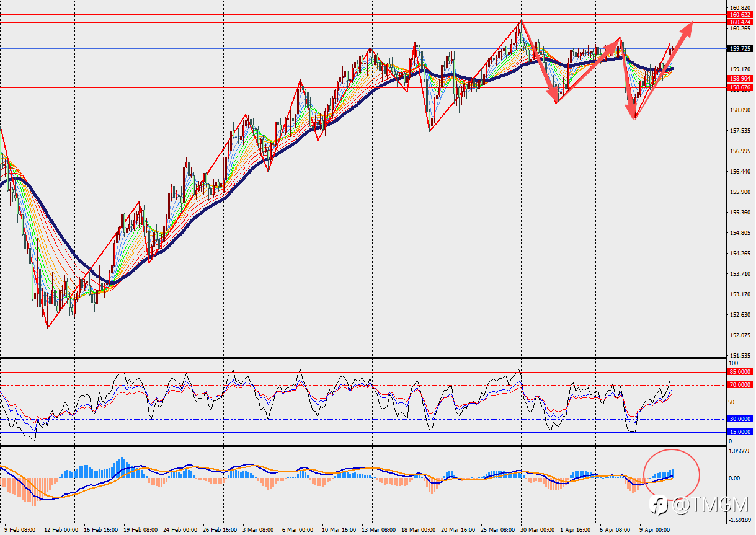The image size is (756, 535).
Task: Click the 25 Mar 08:00 time label
Action: tap(497, 531)
